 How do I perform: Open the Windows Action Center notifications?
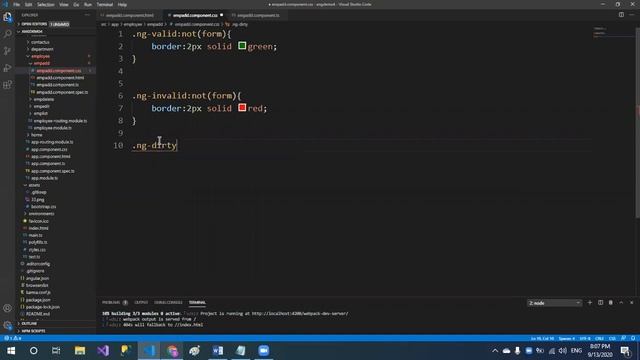tap(625, 351)
